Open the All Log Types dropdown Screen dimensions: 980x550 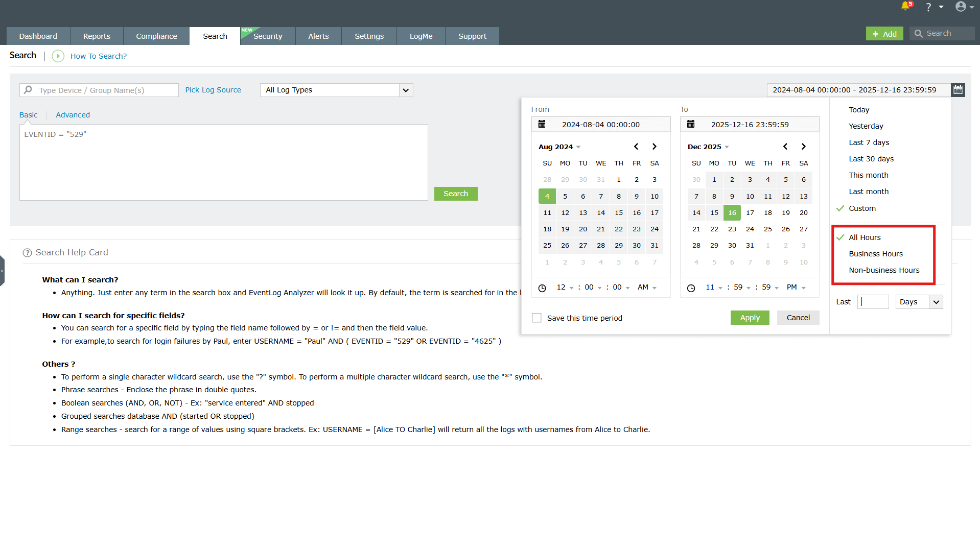click(x=336, y=90)
